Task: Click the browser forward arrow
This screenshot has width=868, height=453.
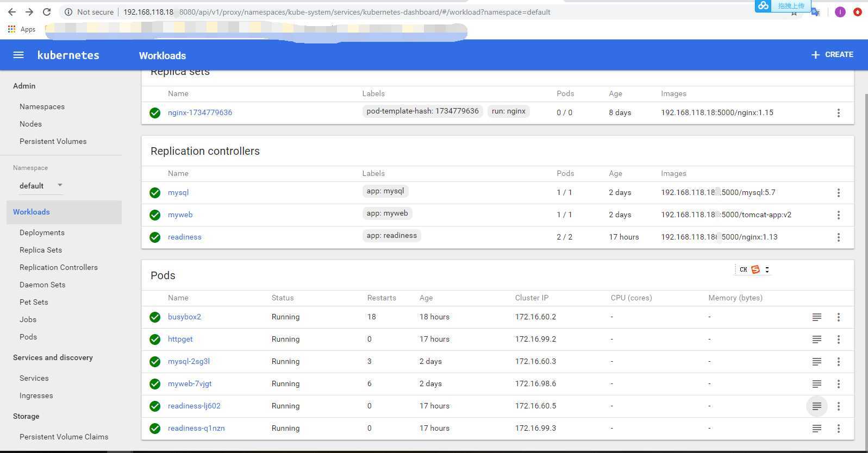Action: point(29,12)
